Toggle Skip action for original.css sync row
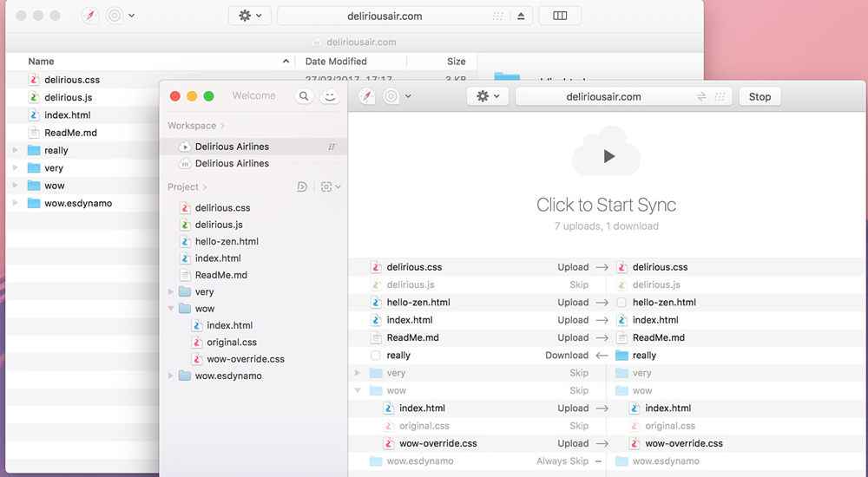 point(579,426)
